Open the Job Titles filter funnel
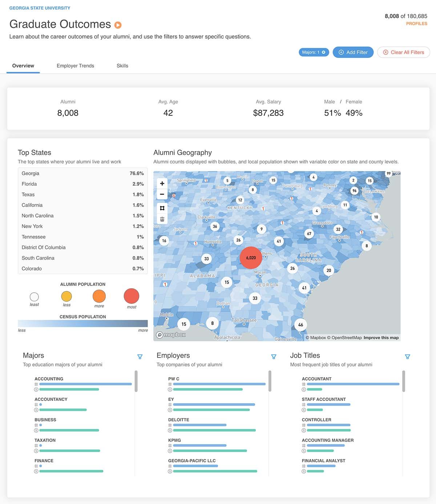 pyautogui.click(x=407, y=357)
